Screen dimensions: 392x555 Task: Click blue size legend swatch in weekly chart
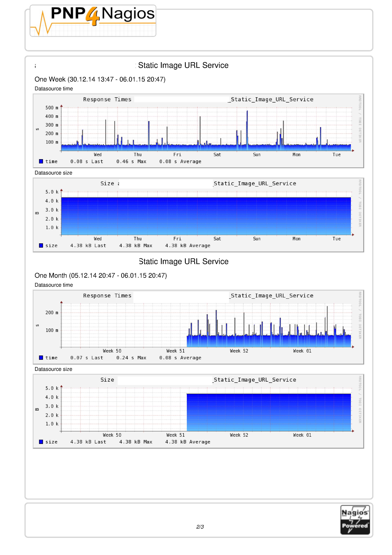[x=41, y=245]
